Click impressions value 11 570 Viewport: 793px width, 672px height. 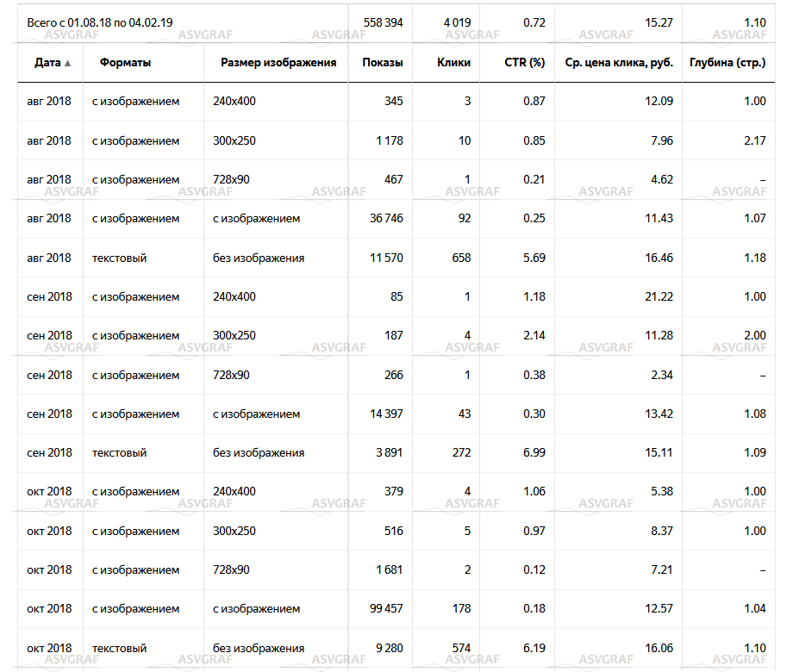pos(386,258)
